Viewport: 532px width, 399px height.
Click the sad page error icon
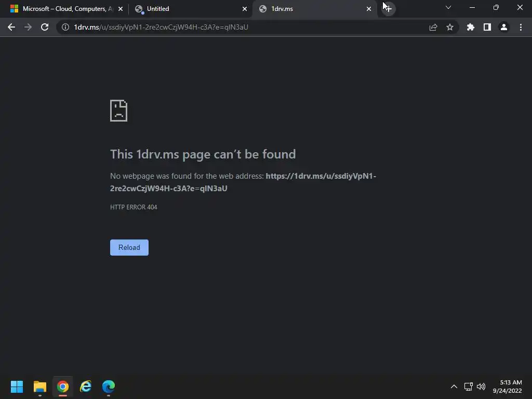click(x=119, y=111)
